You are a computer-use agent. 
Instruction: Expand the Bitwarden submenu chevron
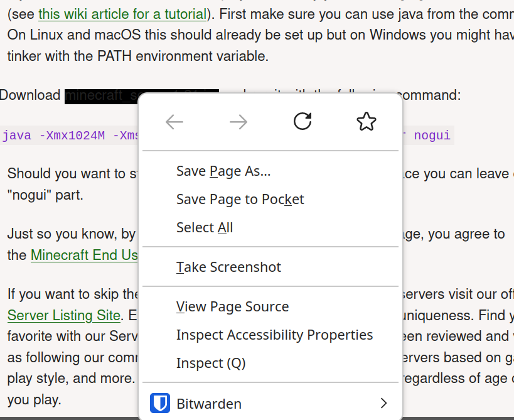pyautogui.click(x=383, y=403)
